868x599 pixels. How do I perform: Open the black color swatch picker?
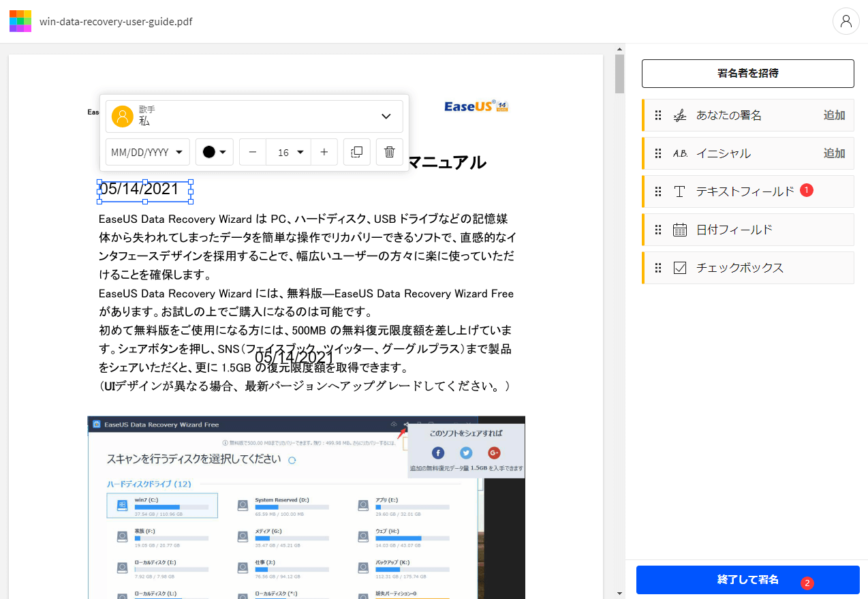coord(214,152)
